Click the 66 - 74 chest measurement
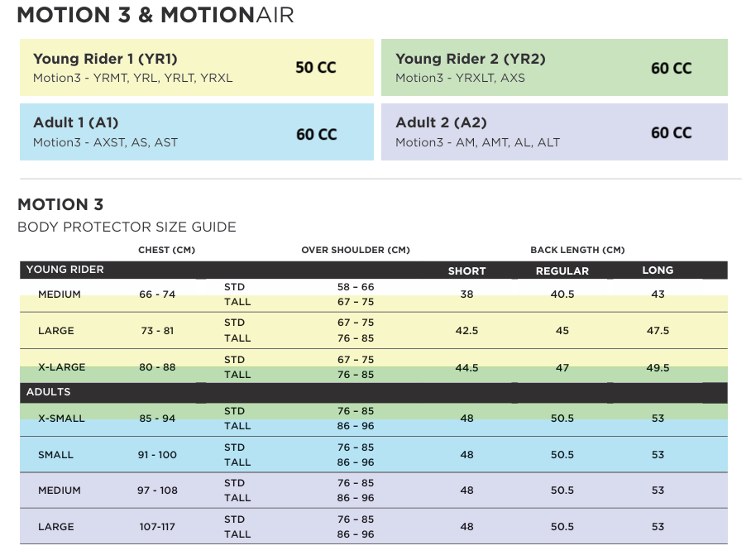The width and height of the screenshot is (751, 560). [157, 294]
